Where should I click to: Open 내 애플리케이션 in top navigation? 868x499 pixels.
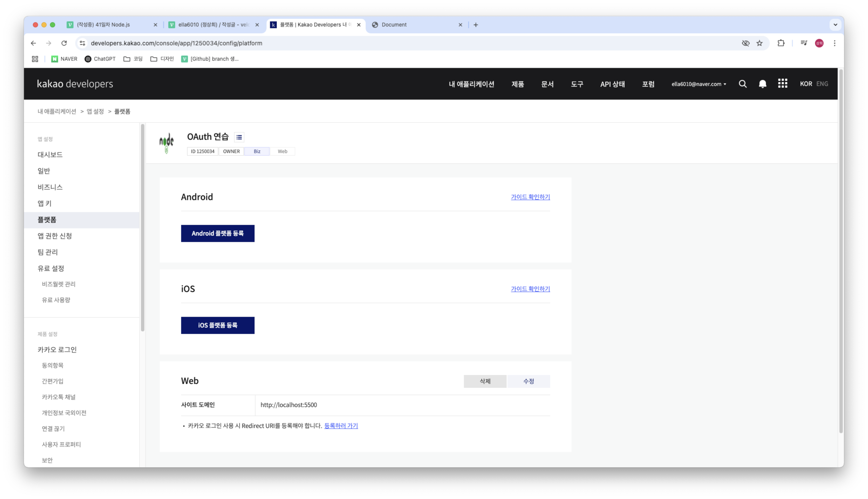[x=471, y=84]
